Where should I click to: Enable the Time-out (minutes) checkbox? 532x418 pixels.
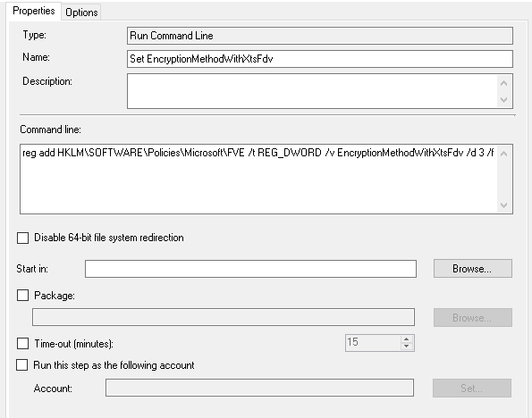point(22,343)
